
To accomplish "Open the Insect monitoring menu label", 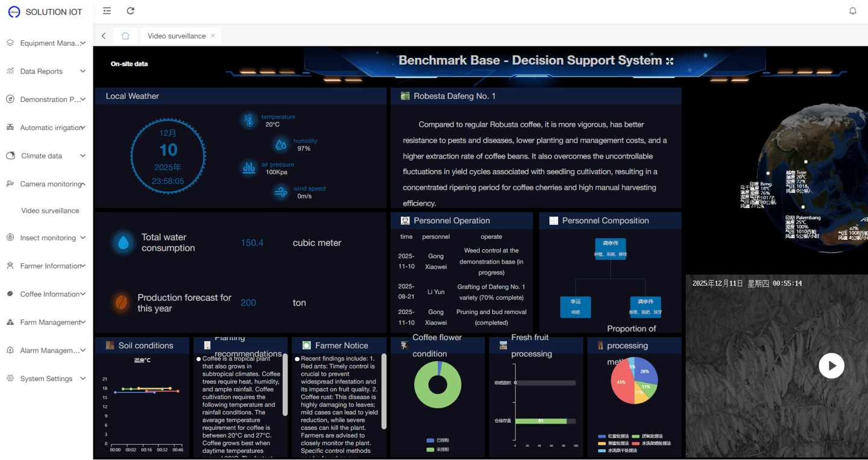I will tap(48, 238).
